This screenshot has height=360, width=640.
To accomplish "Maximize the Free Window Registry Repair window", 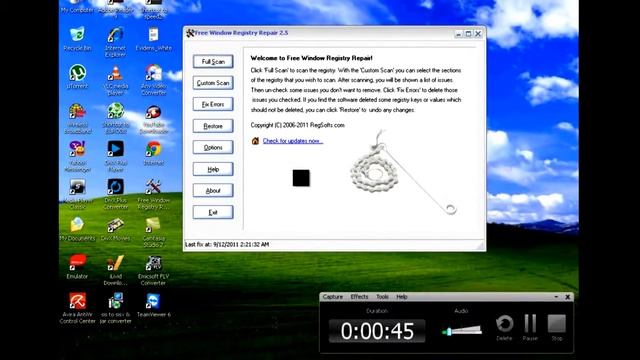I will 468,34.
